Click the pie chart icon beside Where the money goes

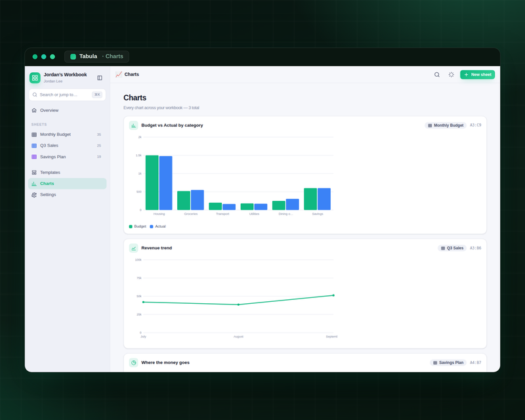[134, 363]
